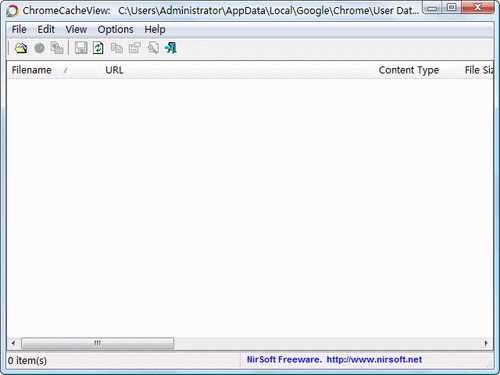Minimize the ChromeCacheView window
Screen dimensions: 500x375
coord(432,7)
